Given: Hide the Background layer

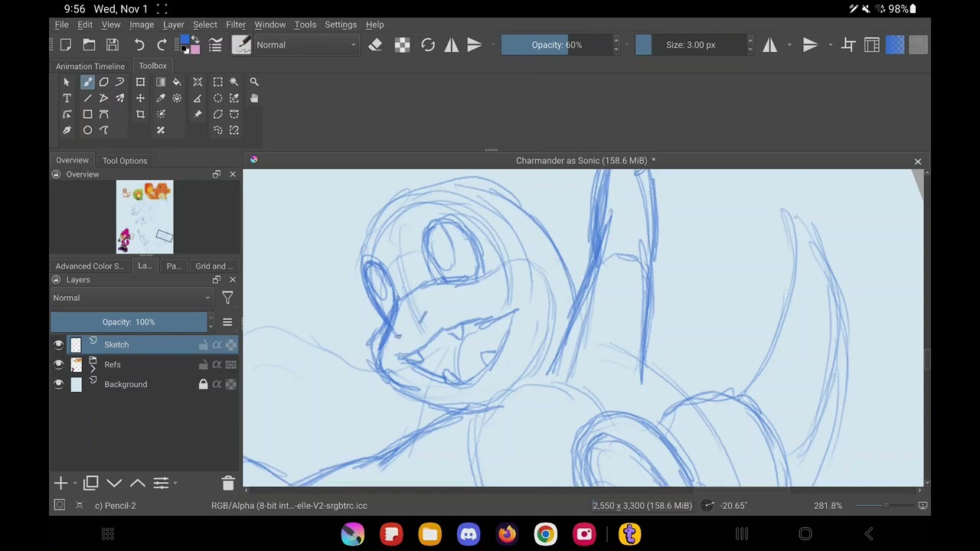Looking at the screenshot, I should [59, 384].
